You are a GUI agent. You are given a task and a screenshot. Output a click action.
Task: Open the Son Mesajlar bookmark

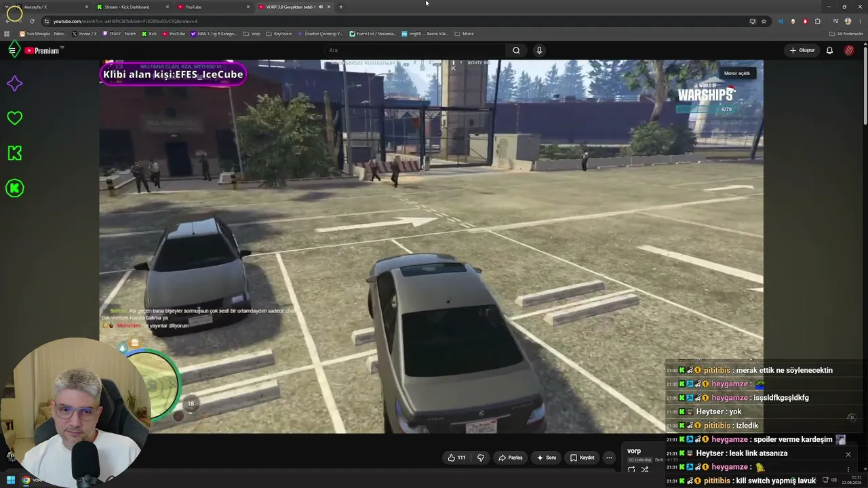pos(43,33)
